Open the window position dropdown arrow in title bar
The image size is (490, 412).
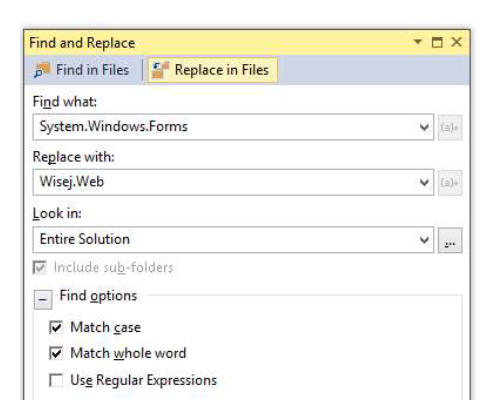(418, 42)
